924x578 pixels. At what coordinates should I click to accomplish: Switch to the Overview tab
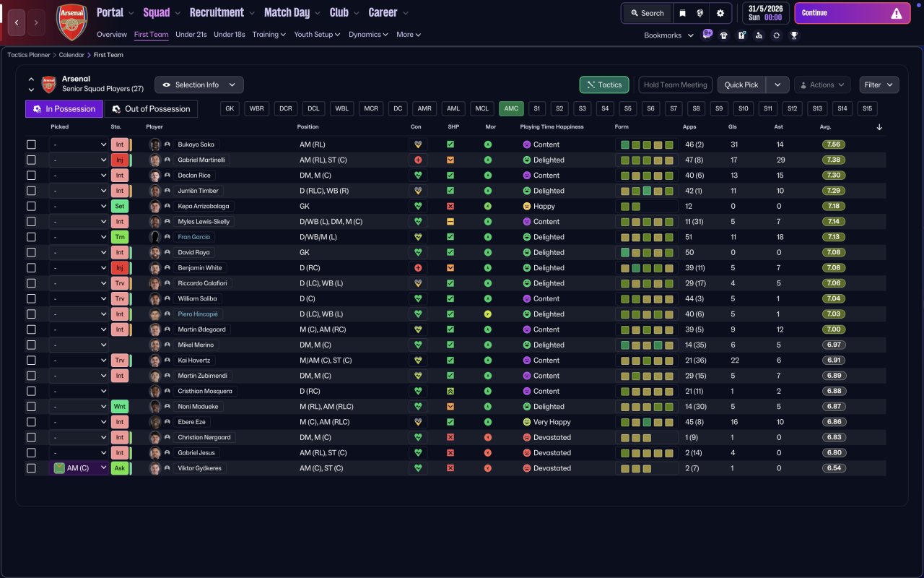[x=112, y=34]
